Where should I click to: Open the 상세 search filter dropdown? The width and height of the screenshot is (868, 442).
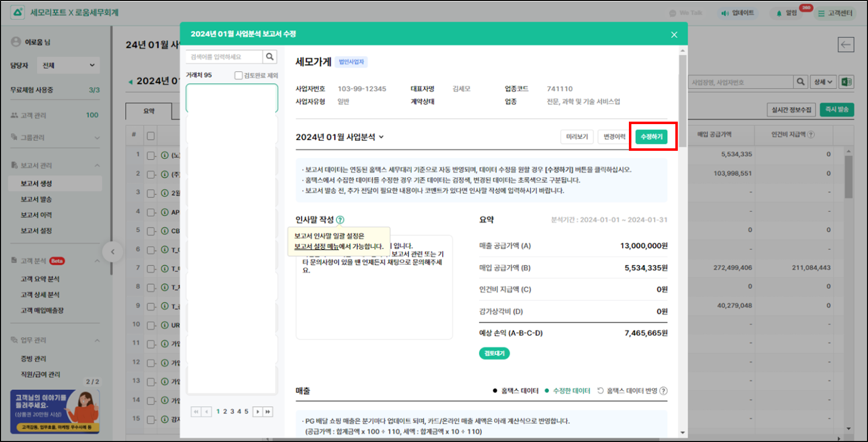click(x=823, y=82)
